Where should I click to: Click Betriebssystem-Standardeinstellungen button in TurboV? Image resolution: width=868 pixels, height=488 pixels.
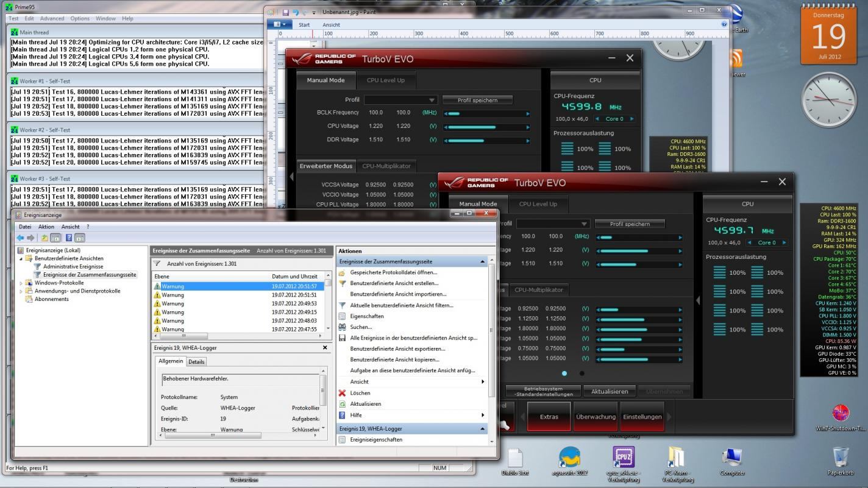click(x=543, y=391)
